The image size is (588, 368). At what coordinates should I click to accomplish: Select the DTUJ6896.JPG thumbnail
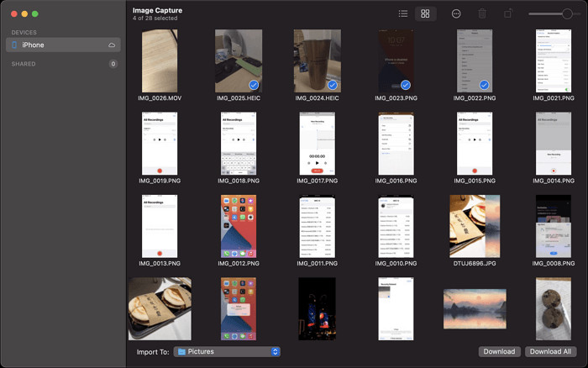pyautogui.click(x=475, y=226)
